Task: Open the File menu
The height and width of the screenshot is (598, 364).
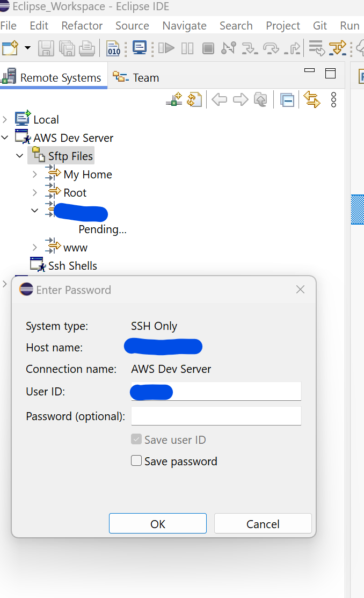Action: coord(9,26)
